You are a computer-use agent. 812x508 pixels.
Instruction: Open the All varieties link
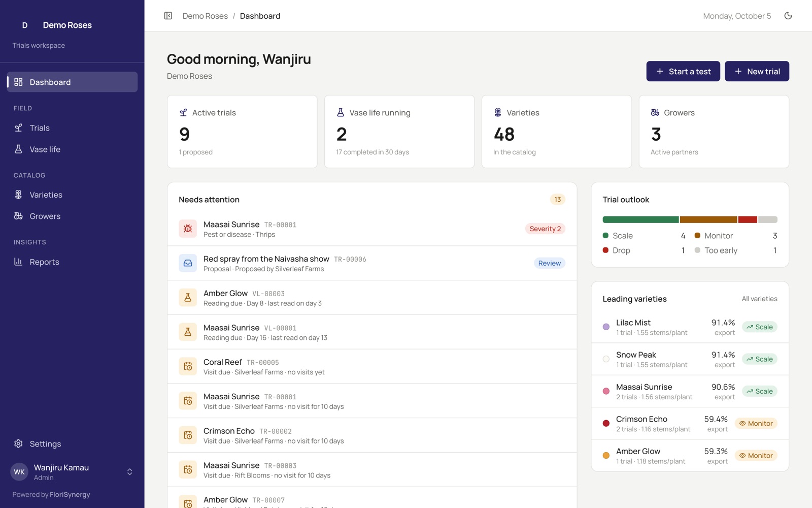tap(759, 299)
